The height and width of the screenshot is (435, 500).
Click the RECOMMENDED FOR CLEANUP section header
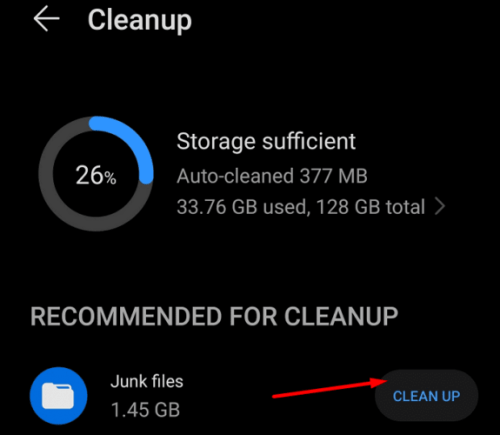pos(214,316)
